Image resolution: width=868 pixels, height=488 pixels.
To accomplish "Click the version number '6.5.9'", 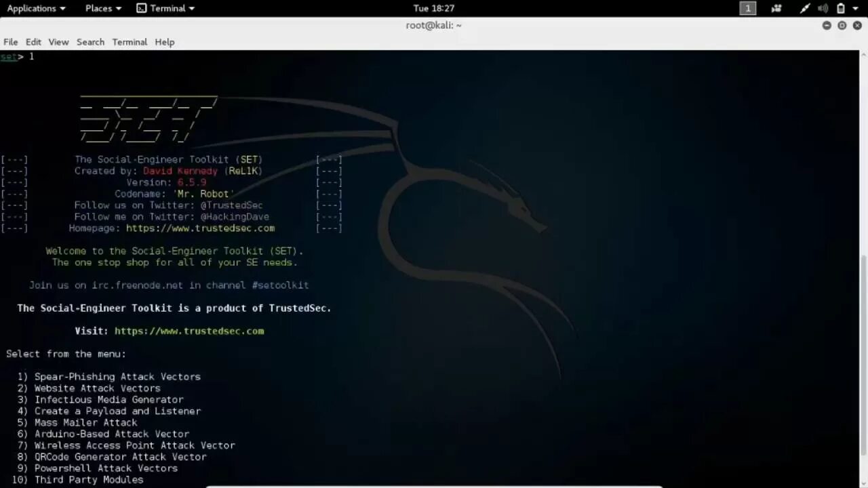I will tap(192, 182).
